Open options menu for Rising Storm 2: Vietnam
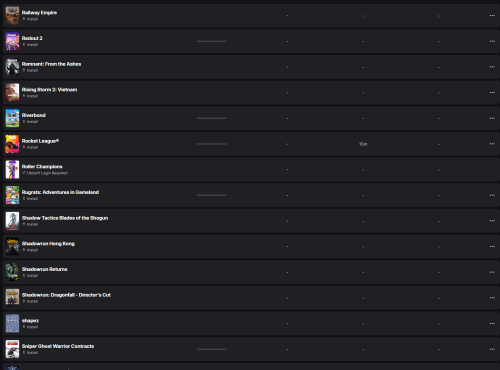 pyautogui.click(x=492, y=93)
